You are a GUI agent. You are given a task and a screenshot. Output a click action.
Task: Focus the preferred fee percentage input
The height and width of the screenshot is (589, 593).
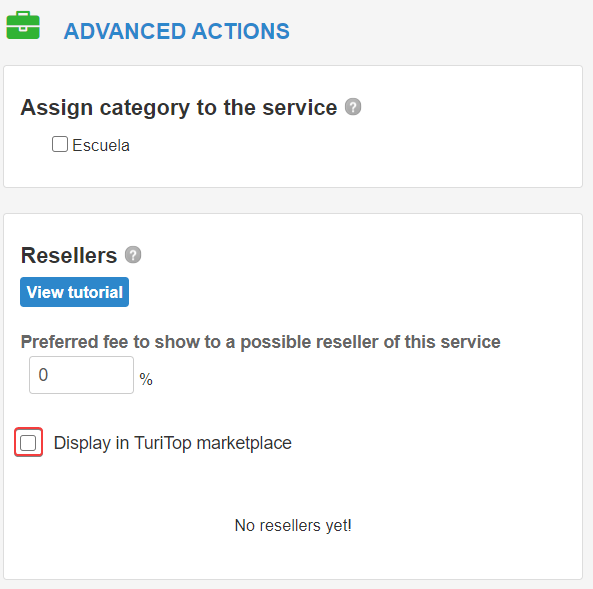click(x=81, y=375)
